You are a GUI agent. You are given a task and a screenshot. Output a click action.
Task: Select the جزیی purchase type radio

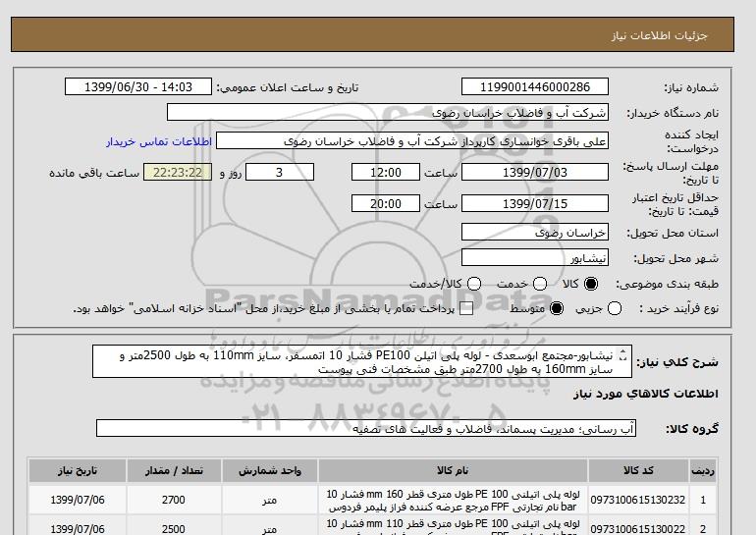click(615, 308)
